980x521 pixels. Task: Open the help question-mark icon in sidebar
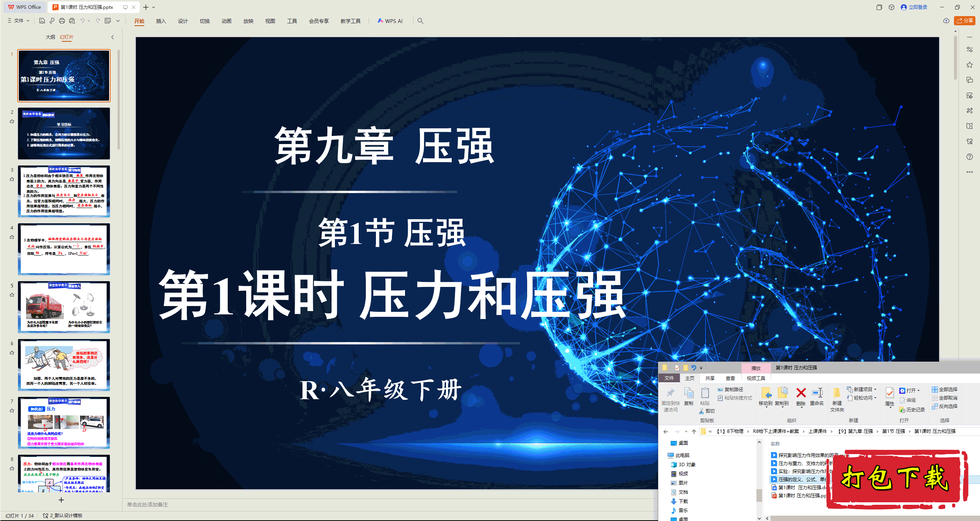point(970,157)
